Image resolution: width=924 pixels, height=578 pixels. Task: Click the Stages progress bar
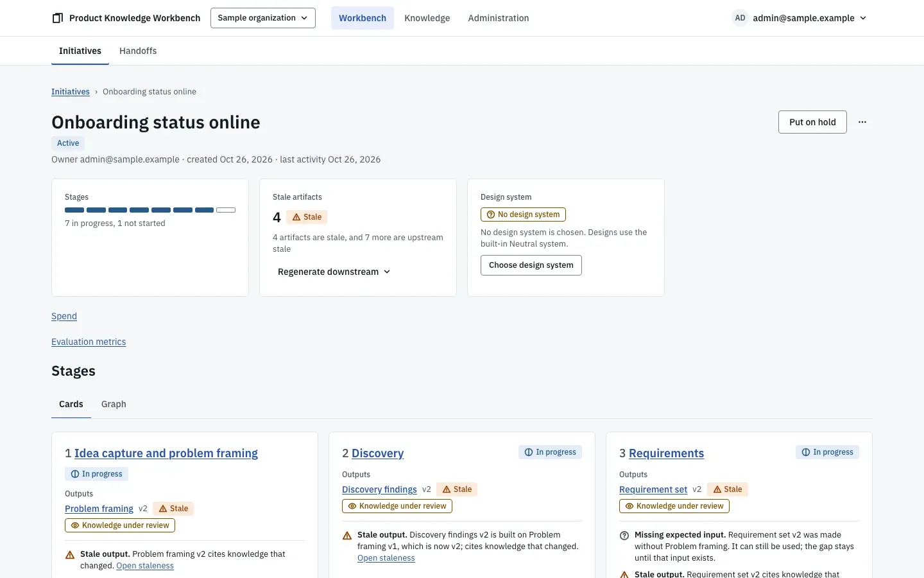150,210
